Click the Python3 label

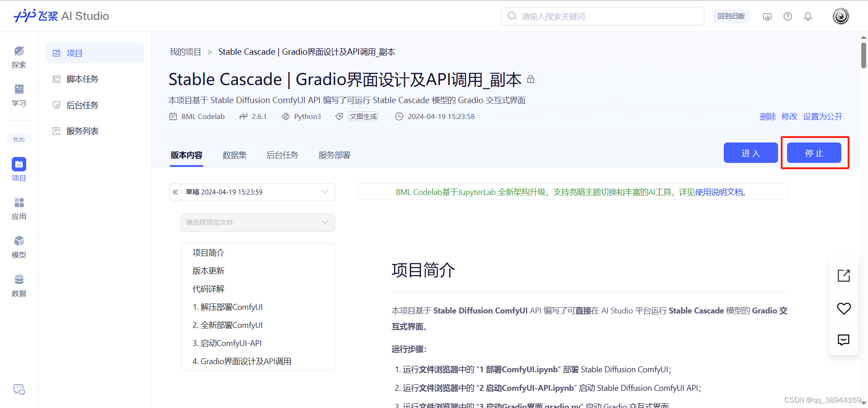pyautogui.click(x=307, y=117)
